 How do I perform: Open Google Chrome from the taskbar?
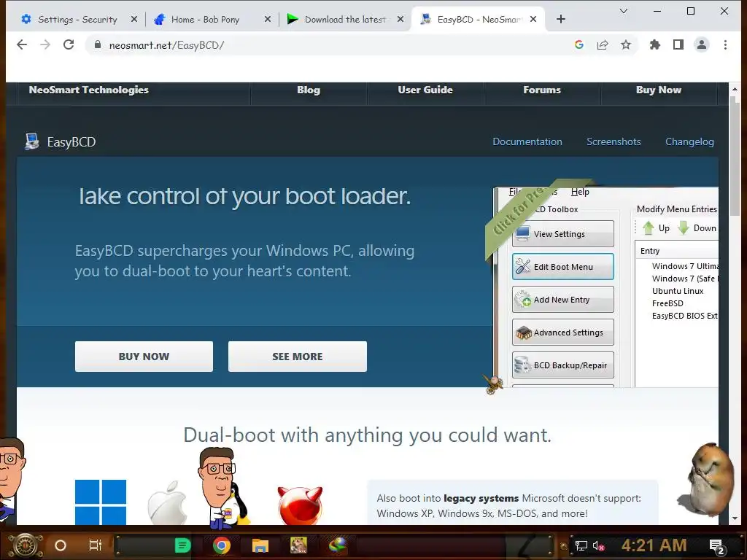pyautogui.click(x=222, y=545)
